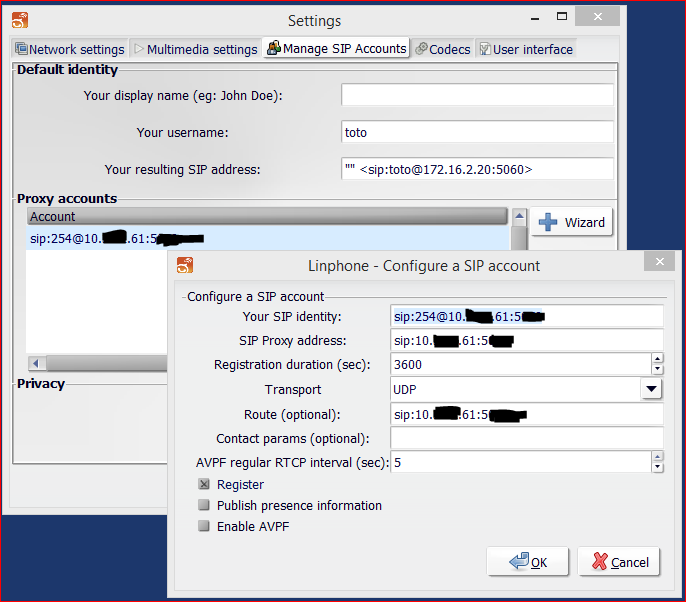Screen dimensions: 686x602
Task: Click the accounts list scroll-up arrow
Action: click(x=519, y=216)
